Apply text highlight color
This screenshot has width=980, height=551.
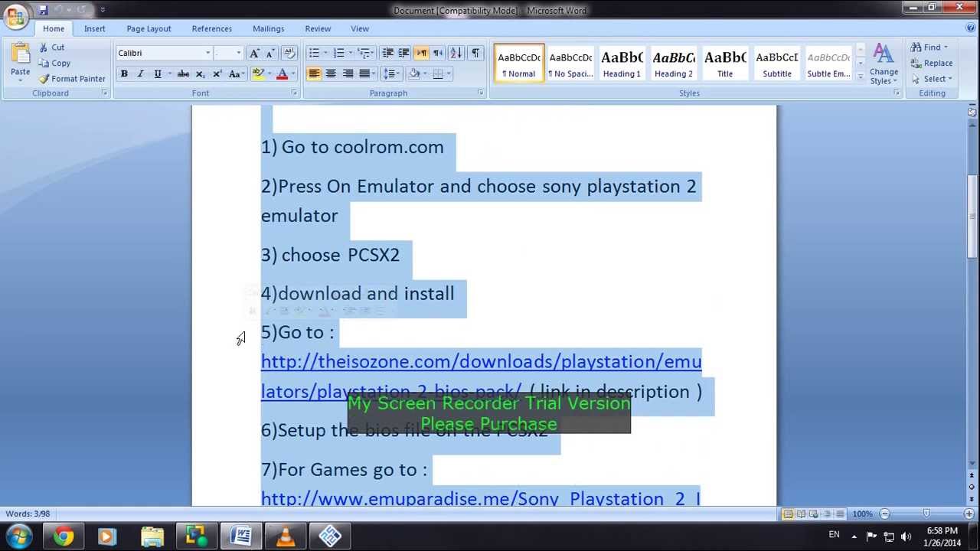pos(258,73)
